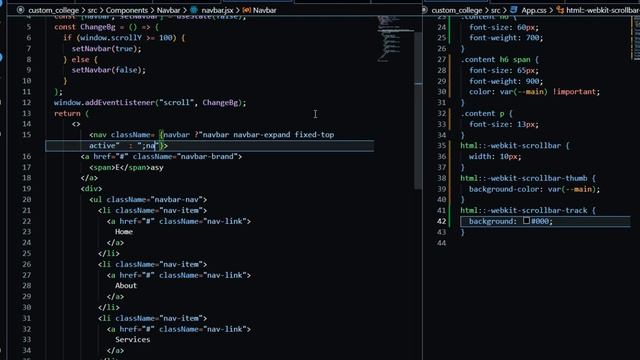This screenshot has height=360, width=640.
Task: Click the html::-webkit-scrollbar-thumb selector line
Action: point(528,178)
